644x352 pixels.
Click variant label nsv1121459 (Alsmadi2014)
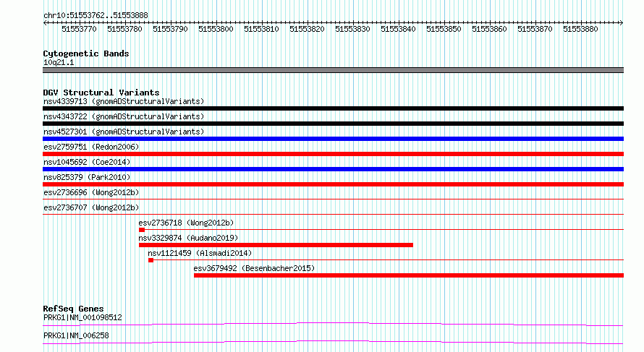200,253
